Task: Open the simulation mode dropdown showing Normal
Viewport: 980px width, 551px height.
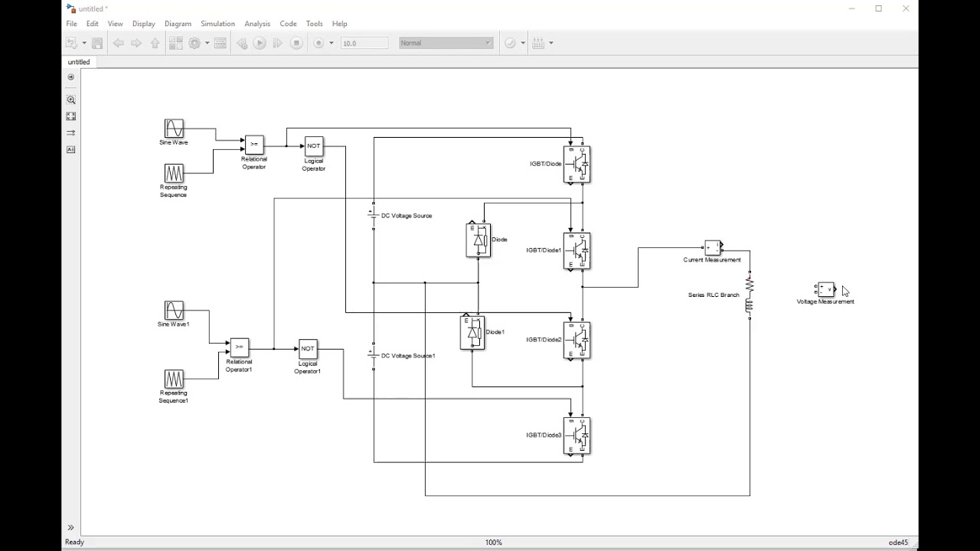Action: point(446,43)
